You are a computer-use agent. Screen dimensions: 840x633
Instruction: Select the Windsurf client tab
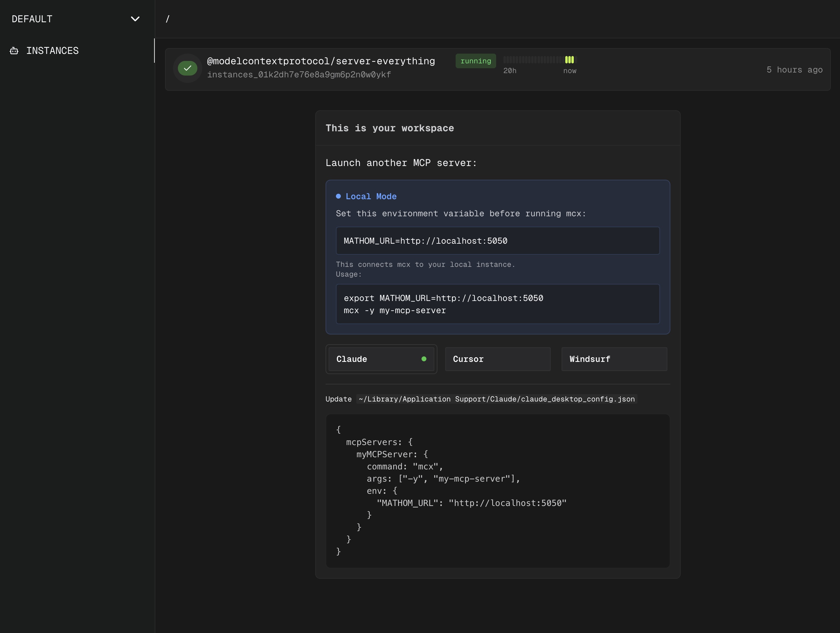click(614, 359)
